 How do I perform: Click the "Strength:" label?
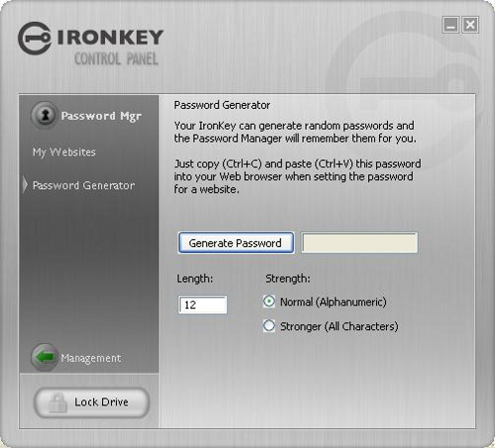288,279
